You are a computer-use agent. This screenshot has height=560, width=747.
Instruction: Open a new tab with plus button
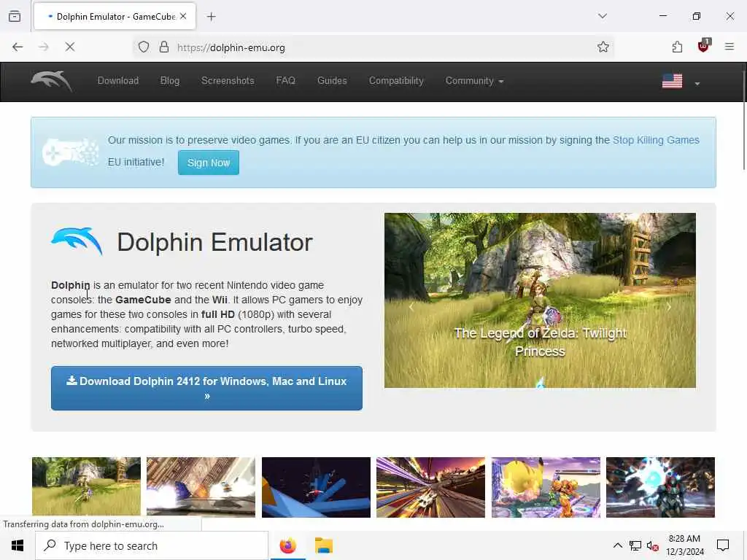[x=212, y=17]
